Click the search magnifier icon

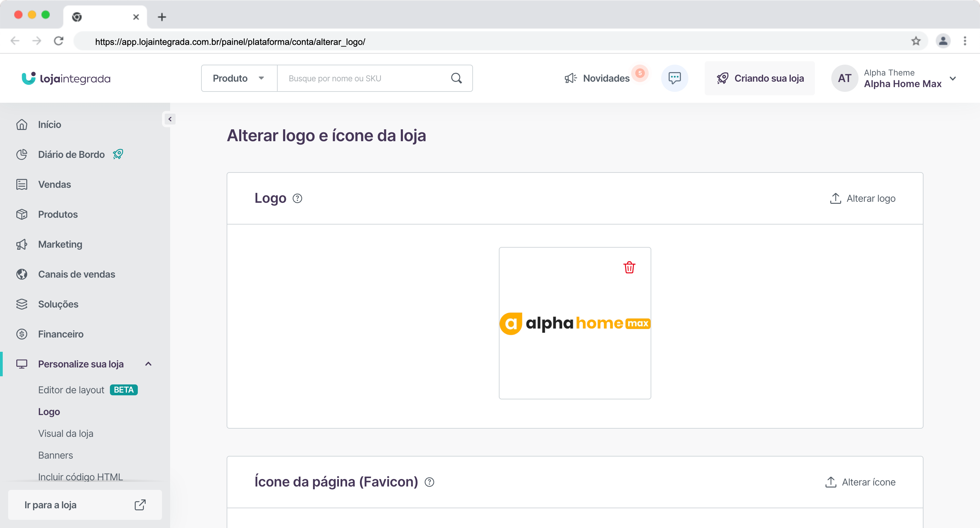click(456, 78)
